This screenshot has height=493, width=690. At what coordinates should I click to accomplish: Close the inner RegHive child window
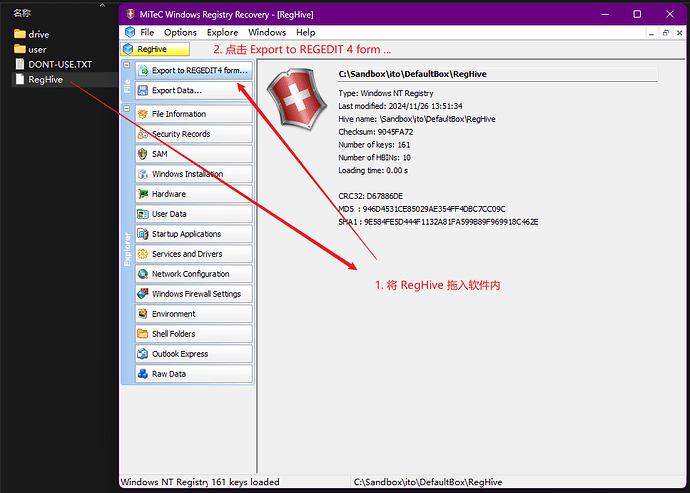pyautogui.click(x=679, y=33)
